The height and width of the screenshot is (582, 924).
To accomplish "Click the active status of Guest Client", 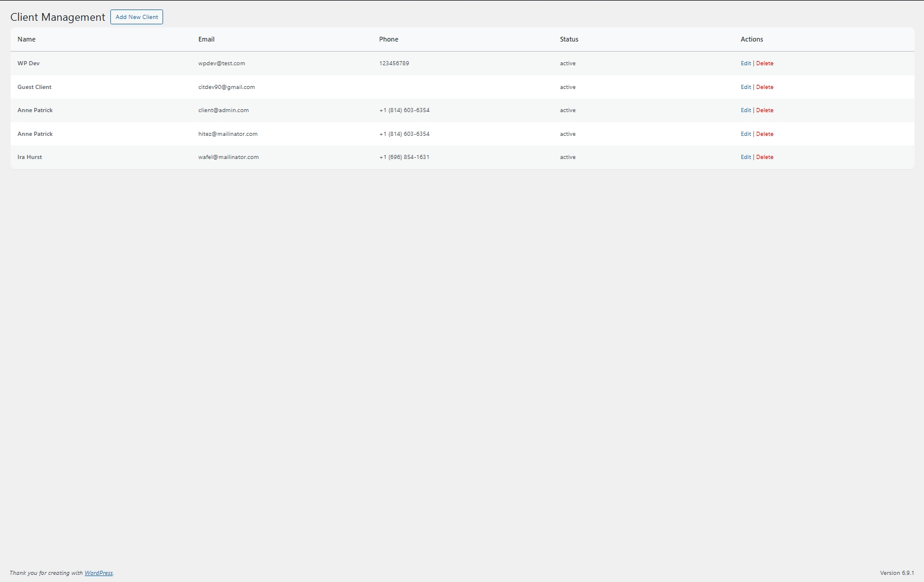I will tap(568, 87).
